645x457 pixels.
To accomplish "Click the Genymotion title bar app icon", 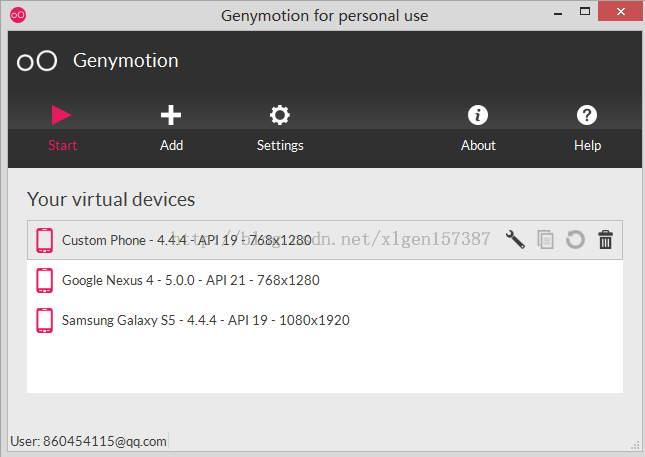I will (x=18, y=15).
